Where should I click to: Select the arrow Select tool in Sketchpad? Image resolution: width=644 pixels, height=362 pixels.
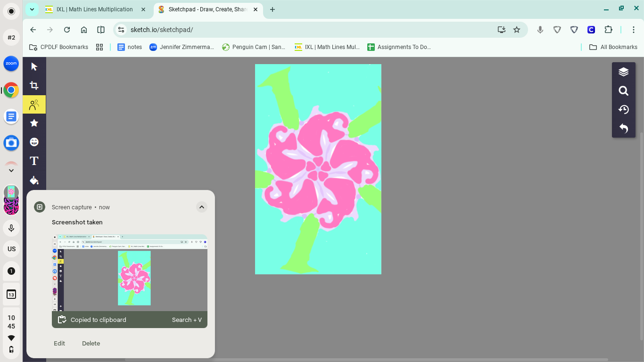pyautogui.click(x=34, y=66)
